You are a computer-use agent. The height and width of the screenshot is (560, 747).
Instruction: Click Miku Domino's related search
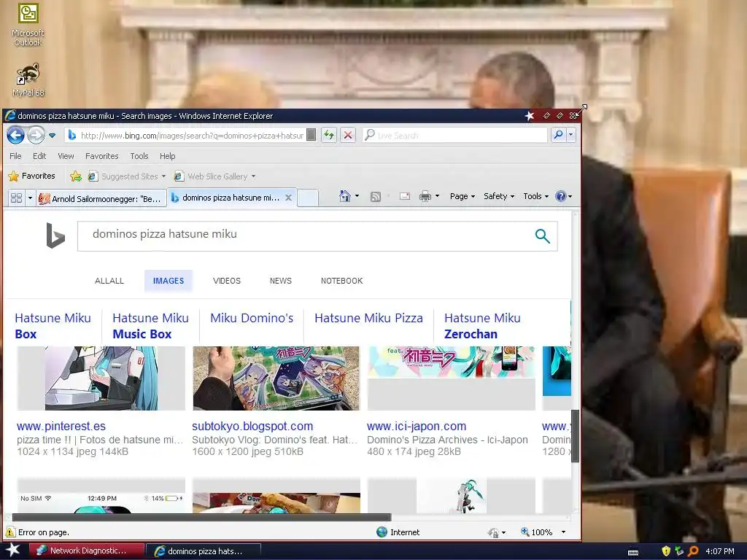tap(252, 318)
